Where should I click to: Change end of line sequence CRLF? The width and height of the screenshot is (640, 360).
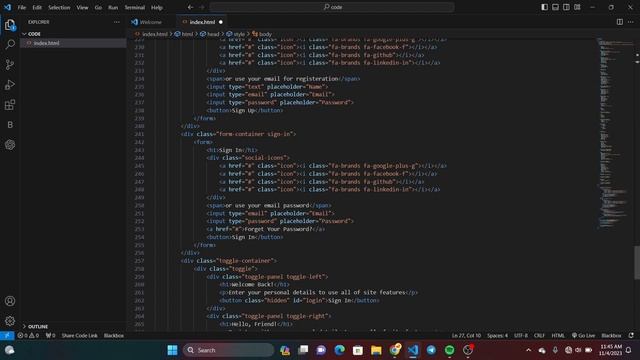pos(539,336)
